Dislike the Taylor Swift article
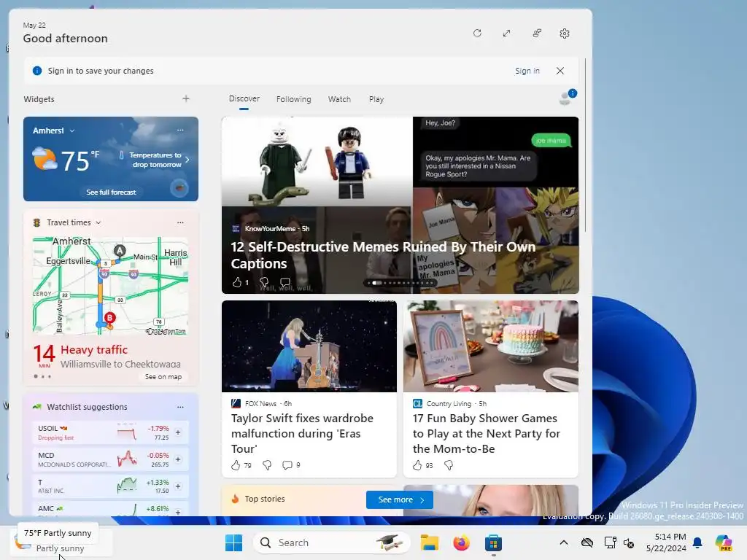Viewport: 747px width, 560px height. 267,465
